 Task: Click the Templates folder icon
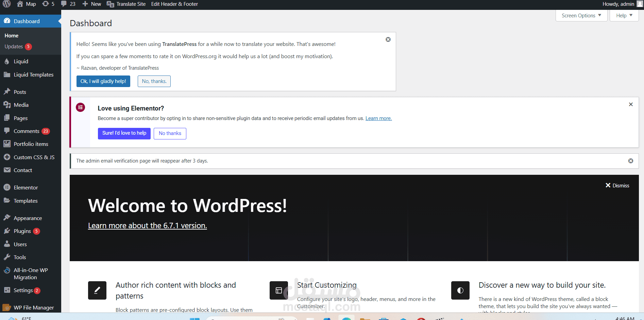pos(7,201)
